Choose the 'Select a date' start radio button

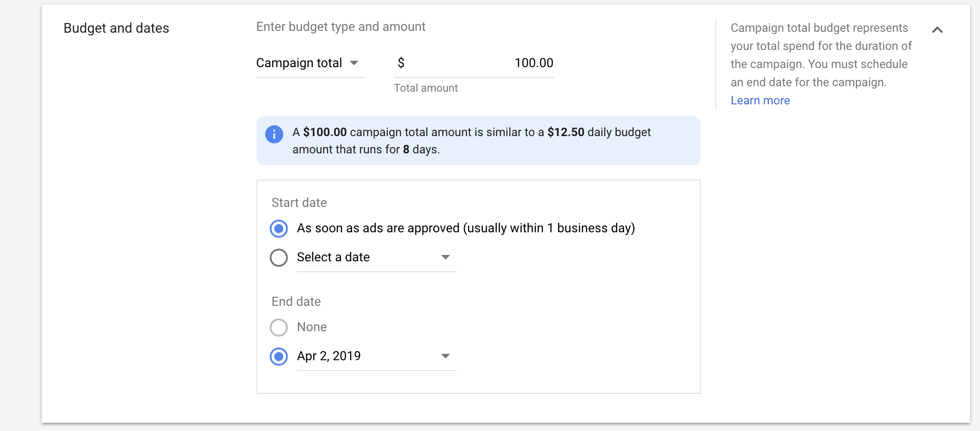tap(279, 258)
